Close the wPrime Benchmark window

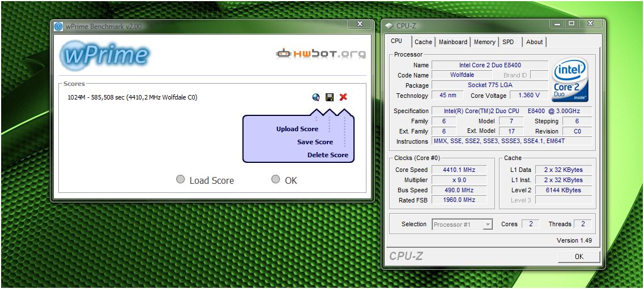pos(360,24)
